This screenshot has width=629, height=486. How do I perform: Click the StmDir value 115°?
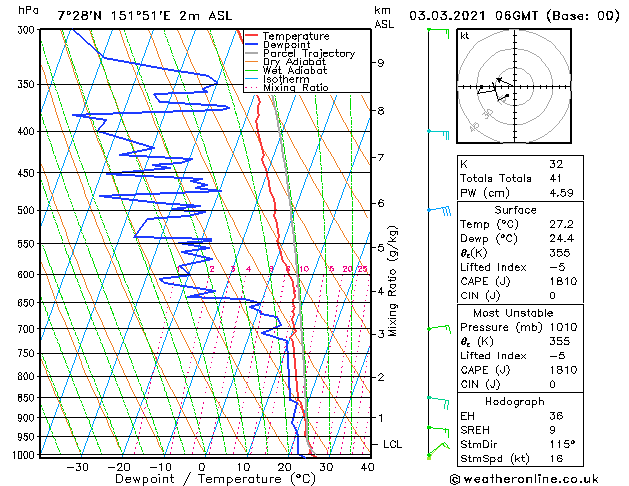click(x=562, y=444)
